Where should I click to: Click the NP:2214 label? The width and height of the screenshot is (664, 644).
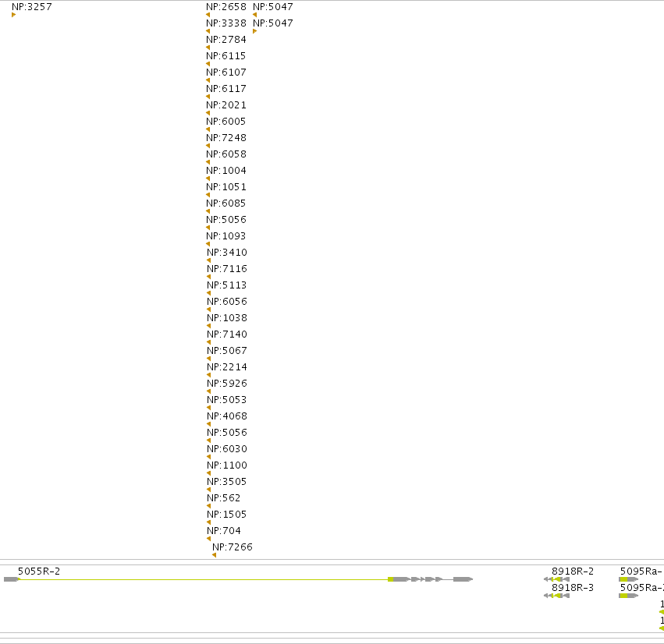click(227, 367)
